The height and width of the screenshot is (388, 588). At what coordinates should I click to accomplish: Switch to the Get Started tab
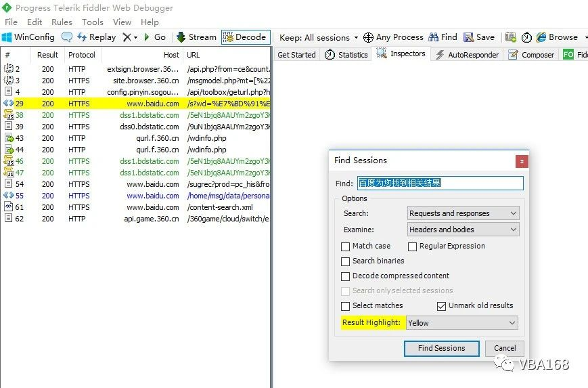(x=296, y=55)
